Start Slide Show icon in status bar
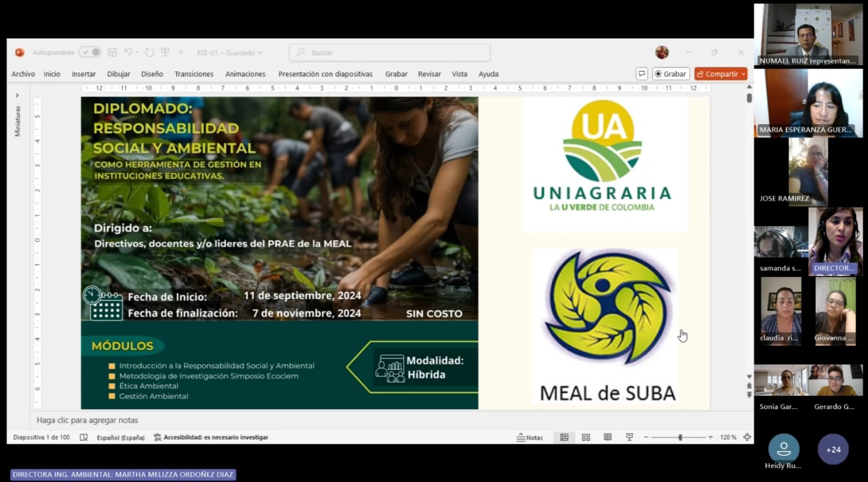This screenshot has width=868, height=482. coord(629,438)
